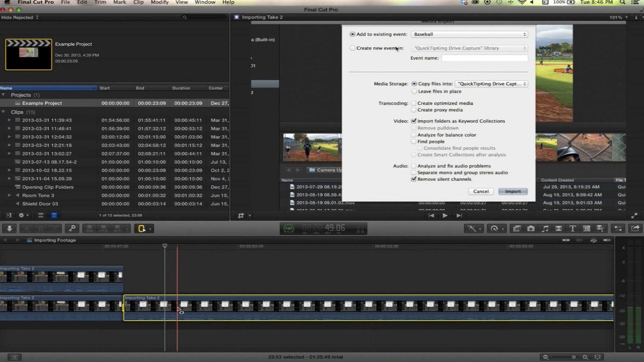The width and height of the screenshot is (644, 362).
Task: Open the Baseball event dropdown
Action: [469, 34]
